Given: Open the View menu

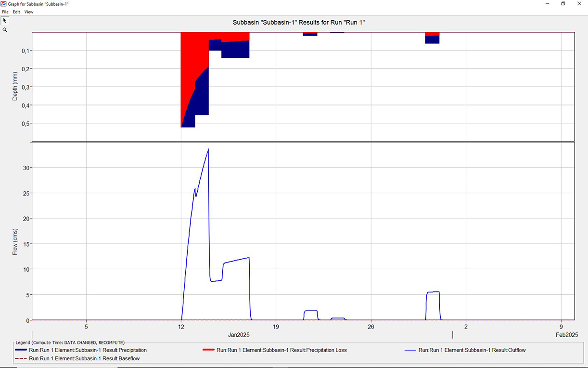Looking at the screenshot, I should pyautogui.click(x=29, y=12).
